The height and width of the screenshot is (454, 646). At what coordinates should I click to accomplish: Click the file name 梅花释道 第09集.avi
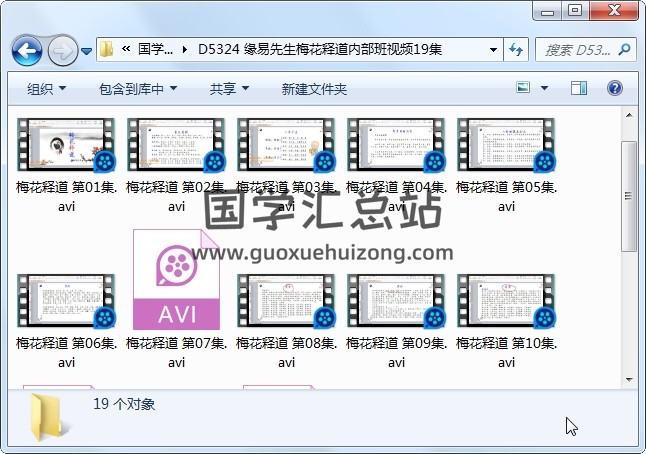click(396, 353)
